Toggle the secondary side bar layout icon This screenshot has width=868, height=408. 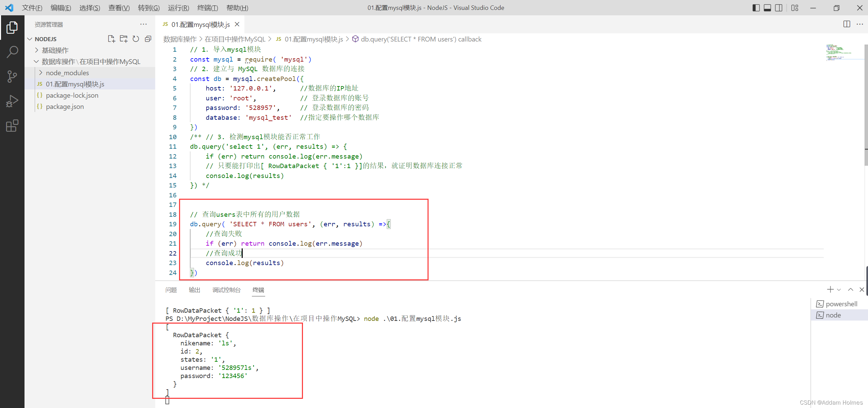[x=779, y=8]
